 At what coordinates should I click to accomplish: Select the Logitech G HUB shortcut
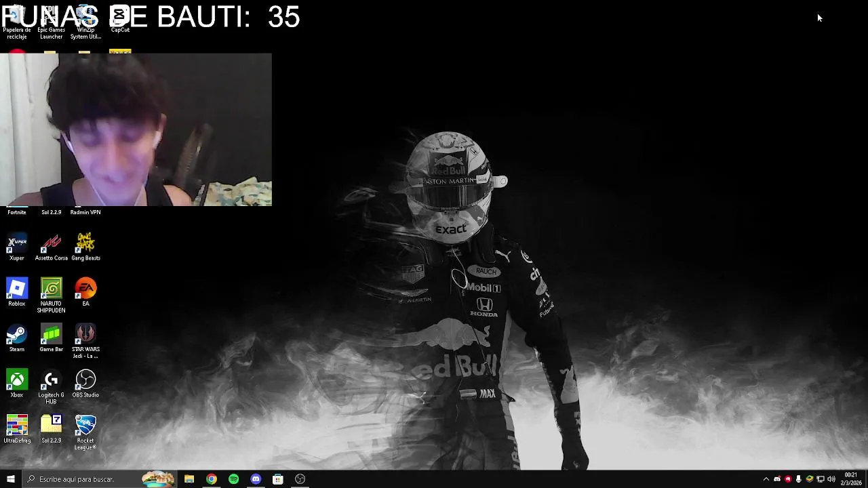tap(51, 386)
